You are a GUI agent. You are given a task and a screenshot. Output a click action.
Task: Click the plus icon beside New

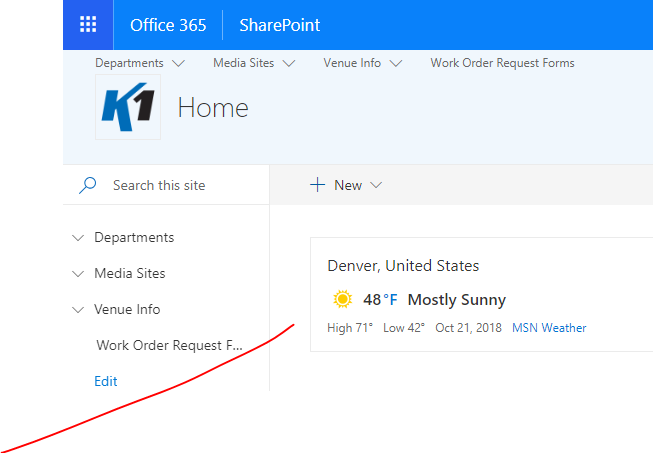(317, 184)
